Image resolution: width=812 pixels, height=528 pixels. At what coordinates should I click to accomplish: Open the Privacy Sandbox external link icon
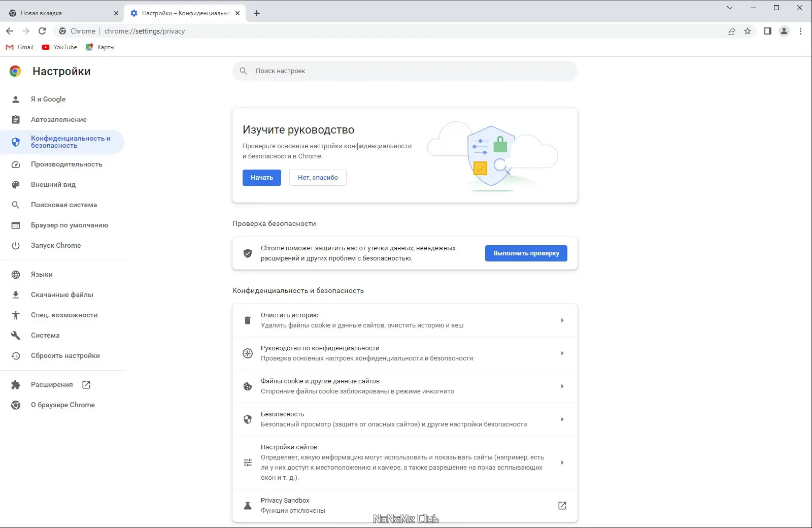click(x=562, y=506)
